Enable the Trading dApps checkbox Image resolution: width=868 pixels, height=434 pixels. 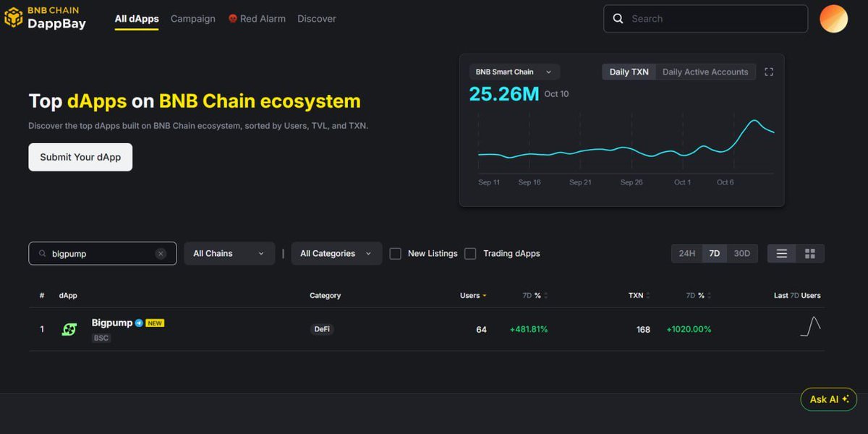pos(470,254)
